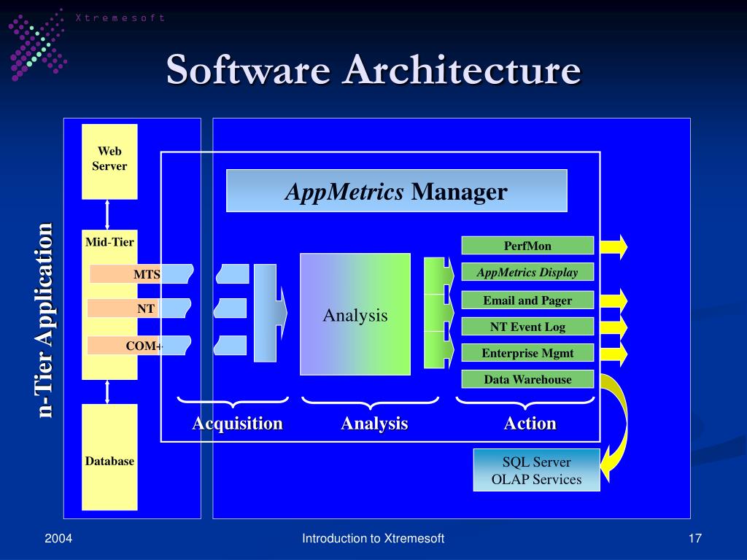Screen dimensions: 747x560
Task: Click the Software Architecture title
Action: click(373, 69)
